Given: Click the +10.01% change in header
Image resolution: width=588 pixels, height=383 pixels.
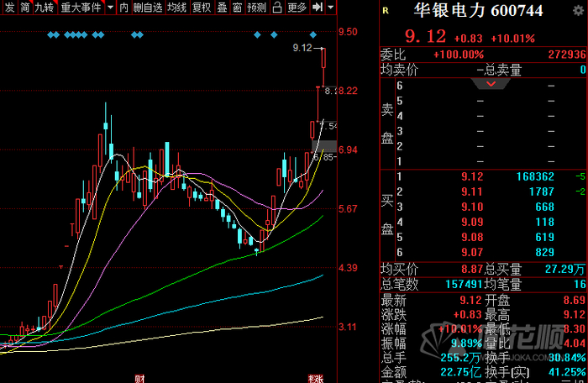Looking at the screenshot, I should 512,39.
